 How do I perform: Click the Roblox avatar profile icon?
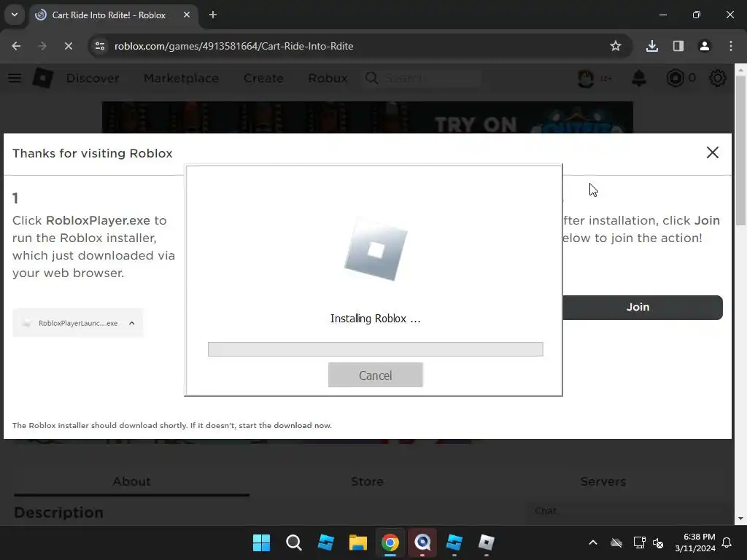586,78
